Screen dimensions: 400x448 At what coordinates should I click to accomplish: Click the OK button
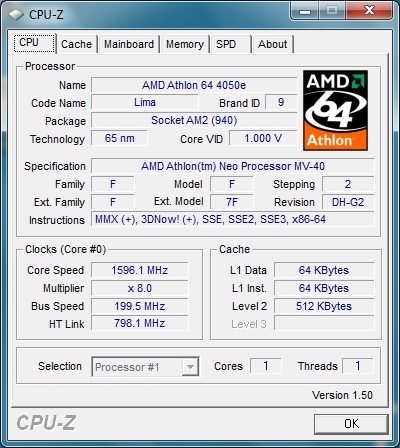[x=351, y=424]
